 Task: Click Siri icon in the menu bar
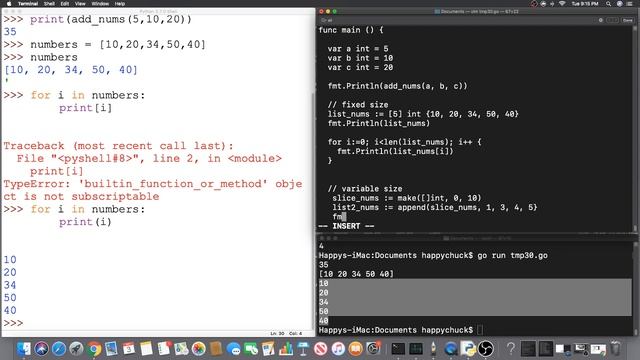click(620, 4)
